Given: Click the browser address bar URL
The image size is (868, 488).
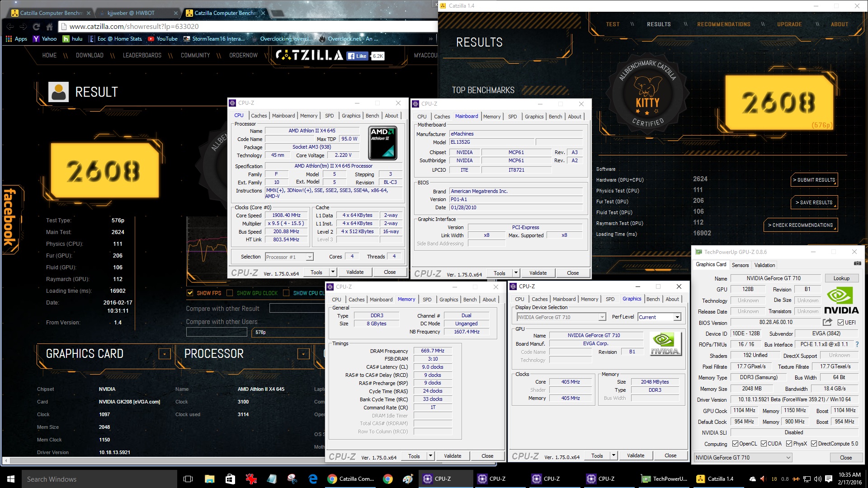Looking at the screenshot, I should 134,27.
